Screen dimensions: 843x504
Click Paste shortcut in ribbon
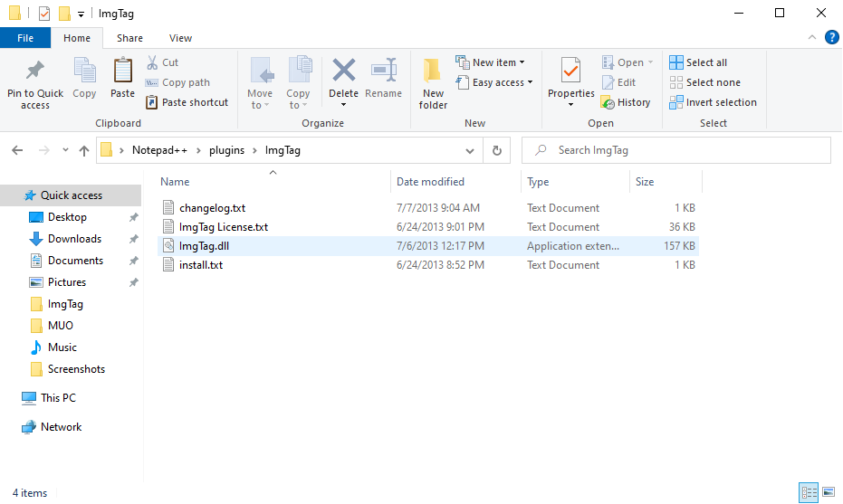[x=187, y=102]
